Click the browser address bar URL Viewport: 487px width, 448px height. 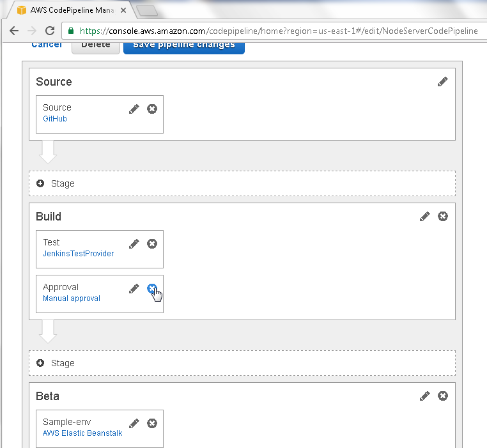point(278,31)
